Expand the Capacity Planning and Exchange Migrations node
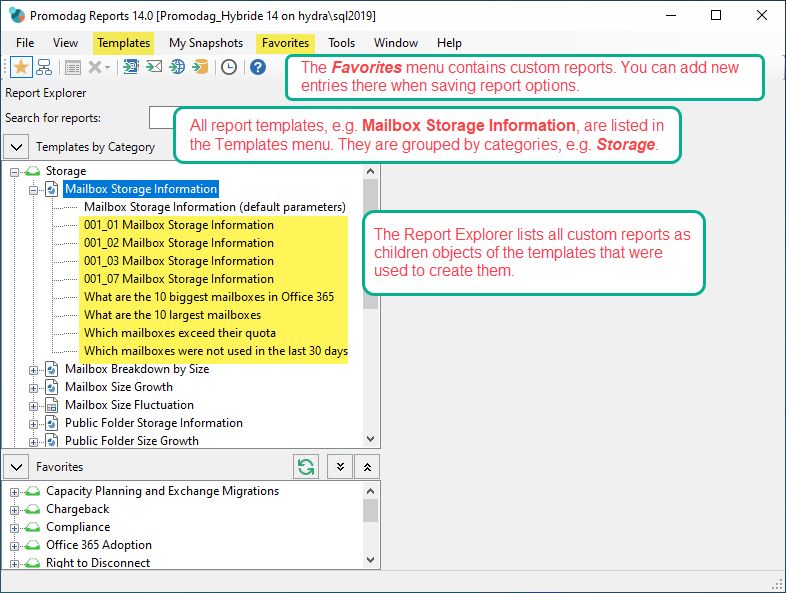The image size is (786, 593). coord(15,492)
